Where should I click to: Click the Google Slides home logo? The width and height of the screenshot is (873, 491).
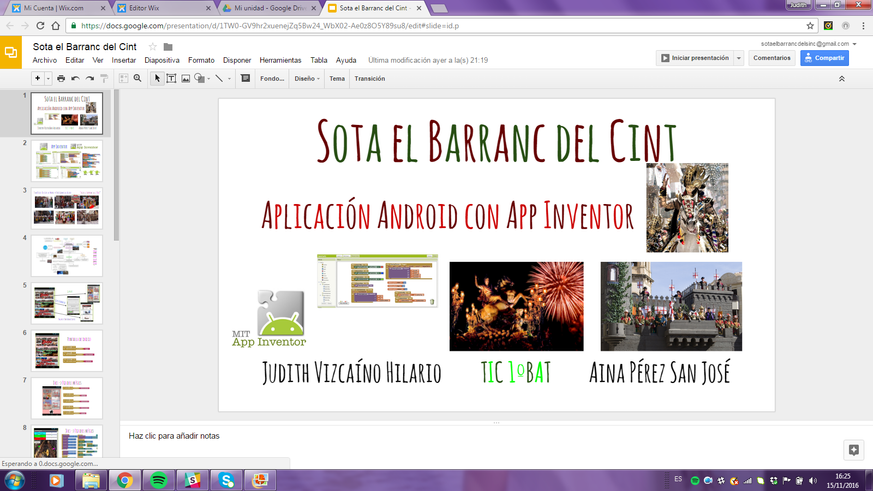pyautogui.click(x=11, y=52)
